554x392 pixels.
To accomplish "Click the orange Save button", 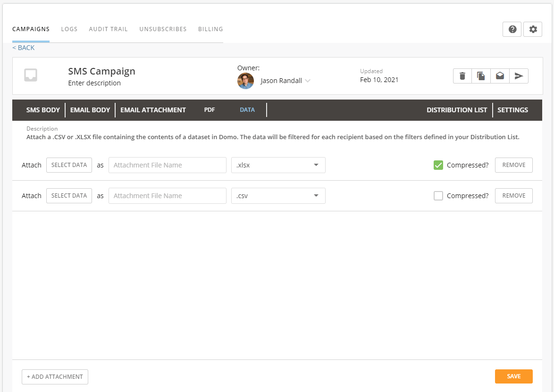I will (514, 376).
